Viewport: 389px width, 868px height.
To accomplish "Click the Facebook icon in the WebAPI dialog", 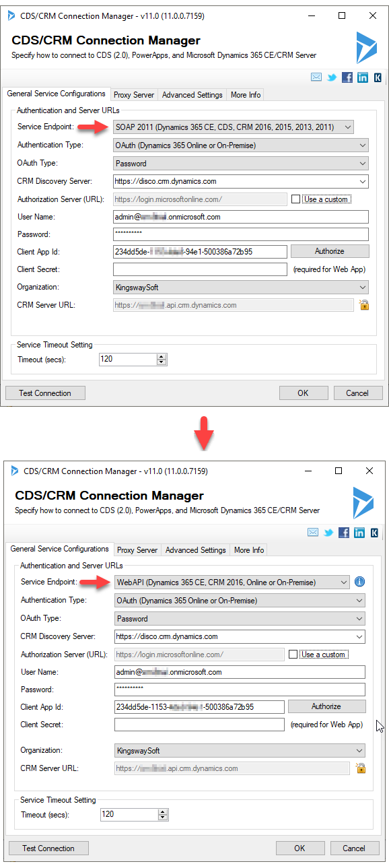I will pyautogui.click(x=344, y=533).
